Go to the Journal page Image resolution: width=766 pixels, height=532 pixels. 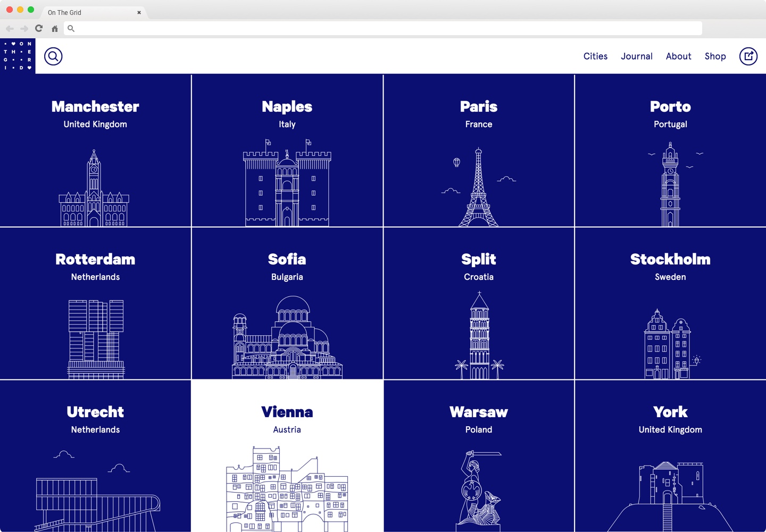636,56
